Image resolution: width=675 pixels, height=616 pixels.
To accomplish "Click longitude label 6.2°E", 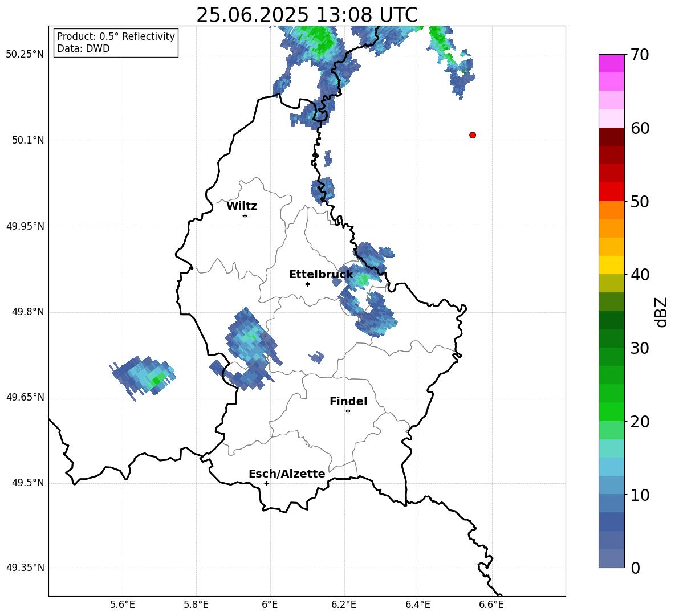I will coord(344,605).
